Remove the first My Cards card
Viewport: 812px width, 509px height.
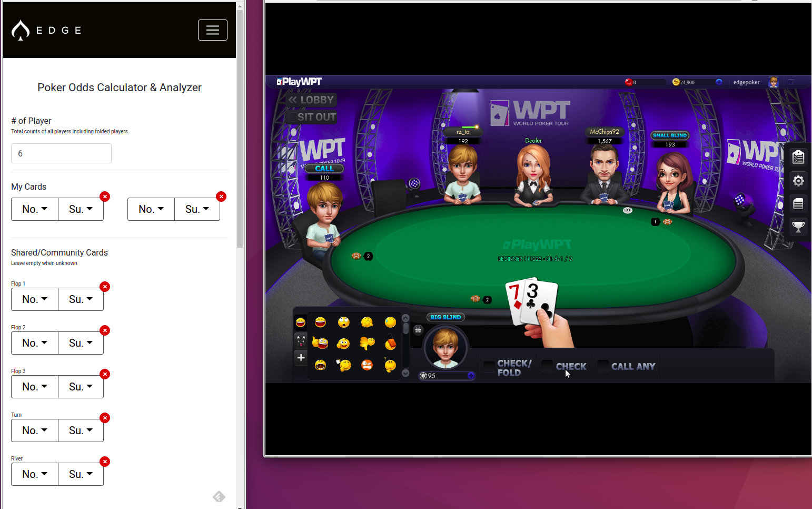105,197
